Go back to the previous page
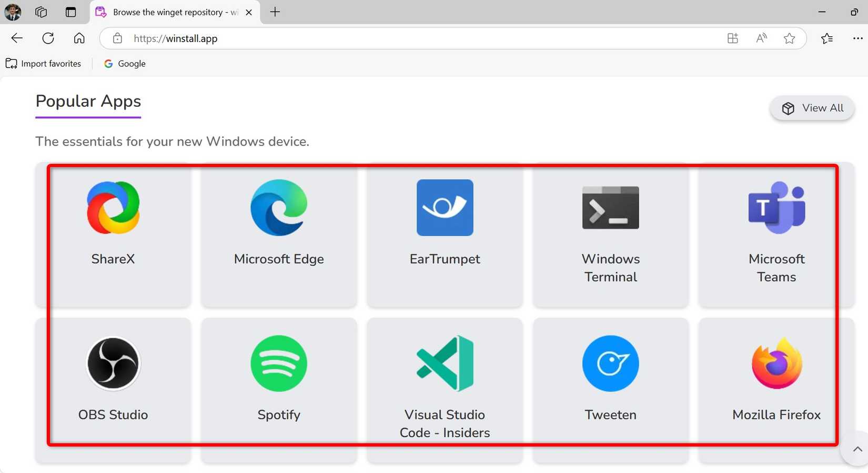 point(17,38)
